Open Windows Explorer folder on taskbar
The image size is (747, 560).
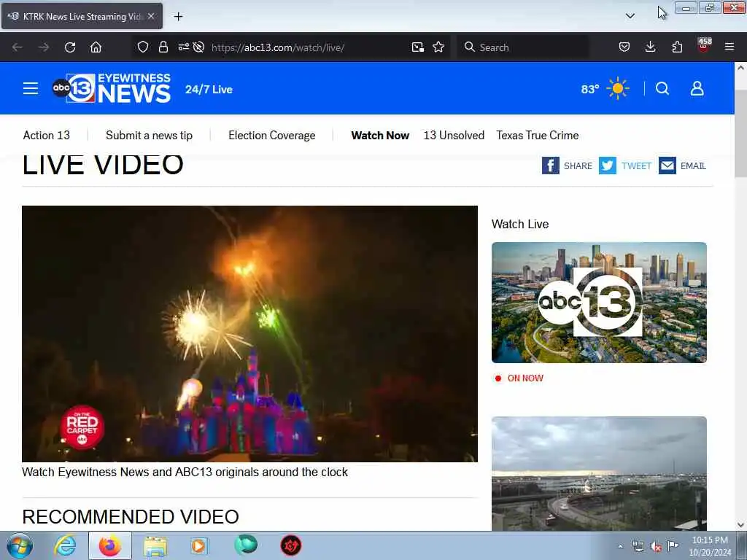point(155,545)
